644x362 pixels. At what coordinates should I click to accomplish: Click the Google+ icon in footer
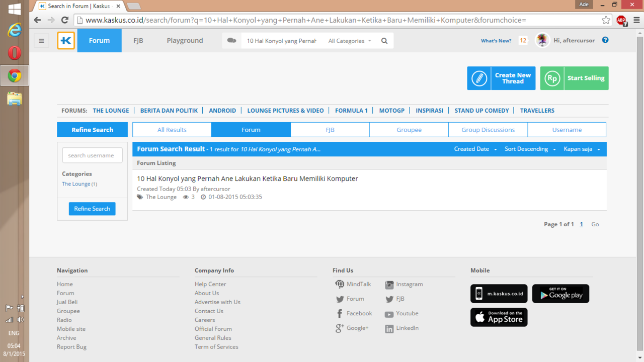pos(340,328)
